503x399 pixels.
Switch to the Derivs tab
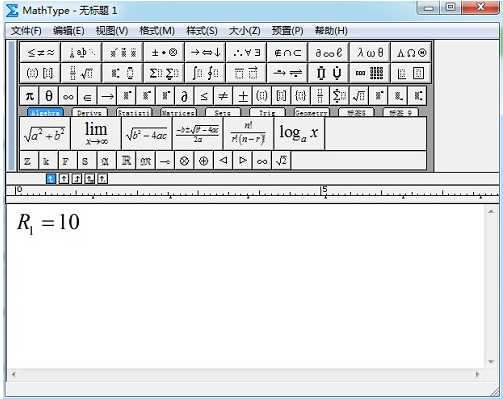pyautogui.click(x=89, y=112)
